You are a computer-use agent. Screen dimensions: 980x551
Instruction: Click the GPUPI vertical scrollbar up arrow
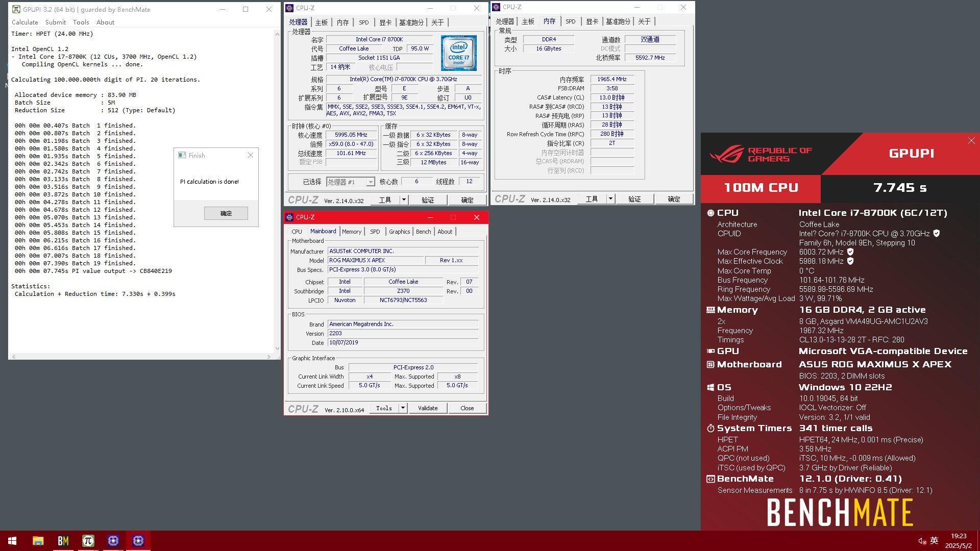277,34
